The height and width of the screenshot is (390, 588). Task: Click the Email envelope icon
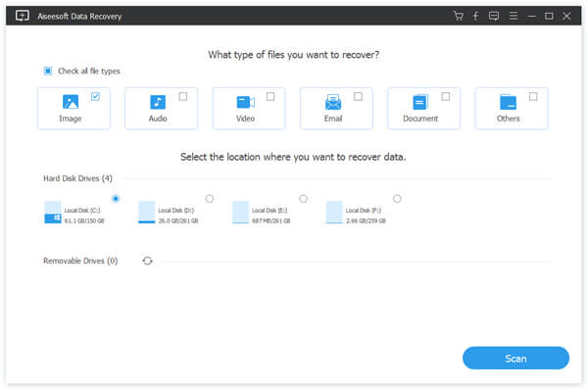coord(333,102)
